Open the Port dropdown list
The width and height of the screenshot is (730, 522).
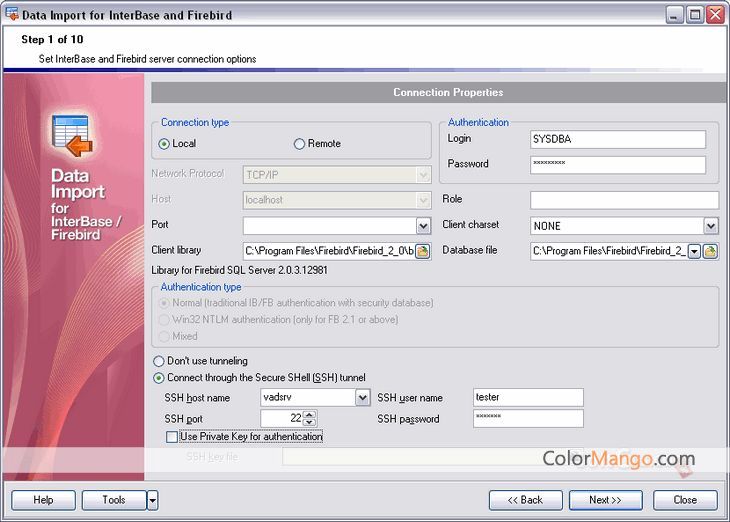(423, 226)
